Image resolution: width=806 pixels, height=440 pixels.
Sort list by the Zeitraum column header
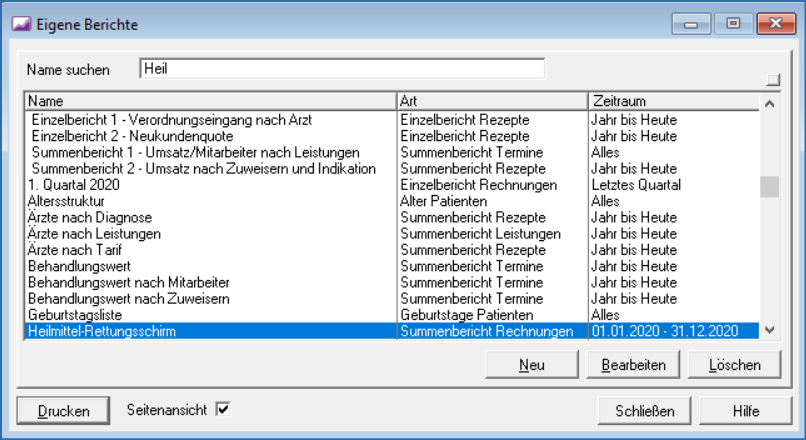coord(674,101)
